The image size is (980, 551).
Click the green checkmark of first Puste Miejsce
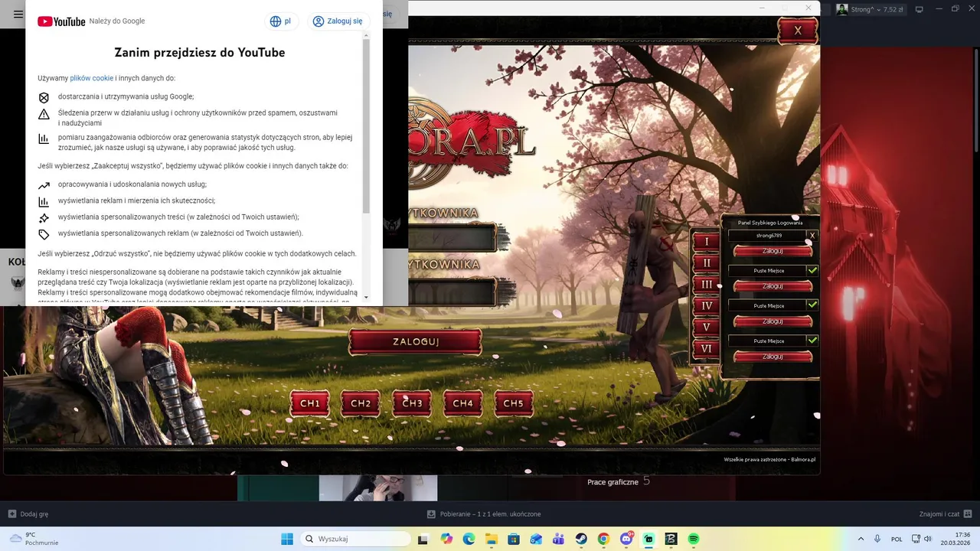[x=812, y=270]
